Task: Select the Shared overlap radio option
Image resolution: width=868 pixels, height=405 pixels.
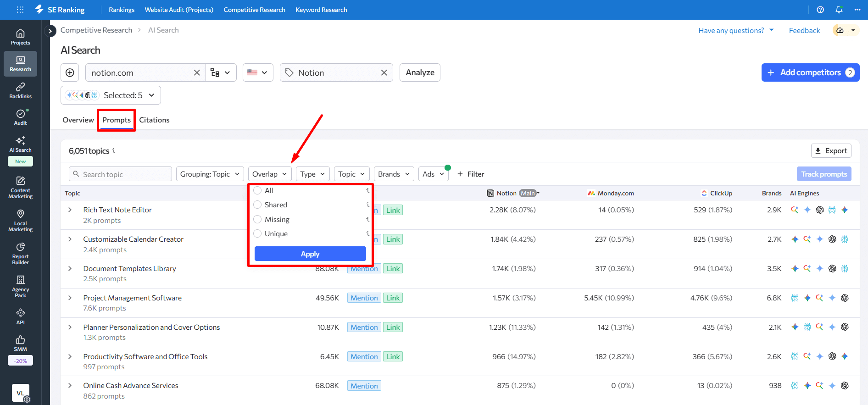Action: point(257,205)
